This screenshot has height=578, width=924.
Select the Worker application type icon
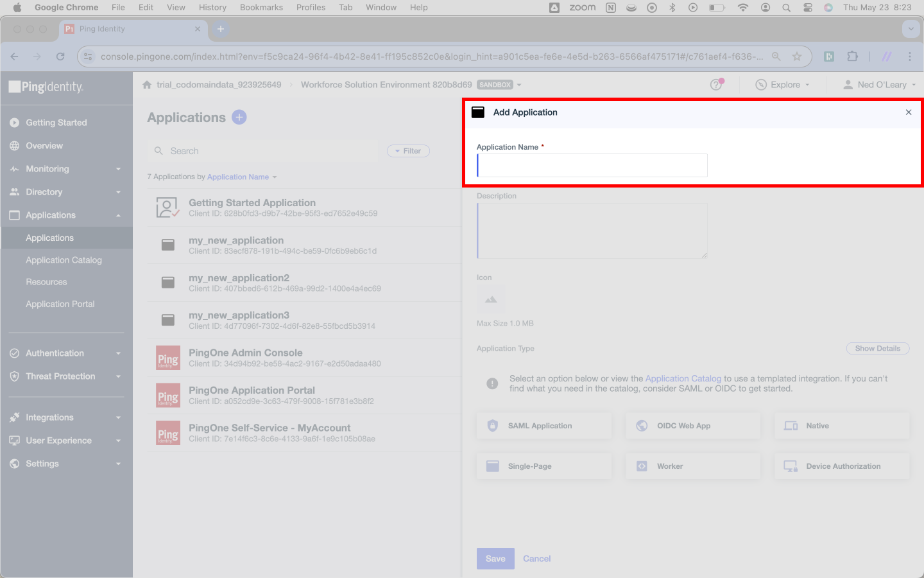(x=642, y=466)
